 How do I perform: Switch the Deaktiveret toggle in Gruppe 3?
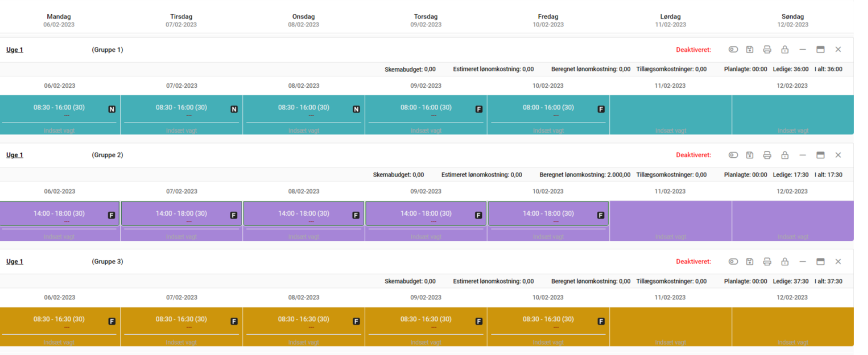pyautogui.click(x=733, y=262)
